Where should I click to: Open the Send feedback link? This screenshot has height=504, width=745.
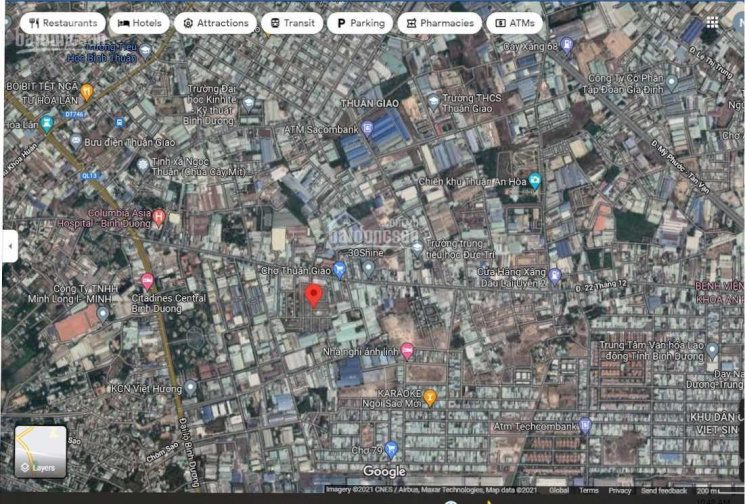tap(664, 491)
